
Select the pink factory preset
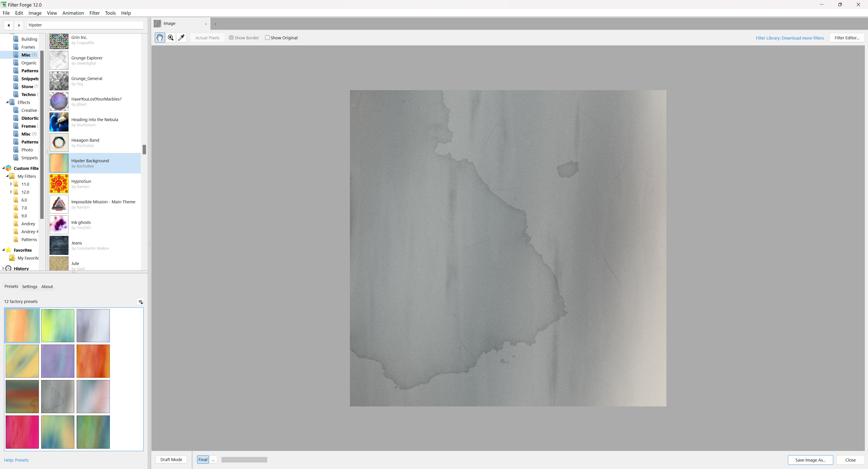[22, 432]
